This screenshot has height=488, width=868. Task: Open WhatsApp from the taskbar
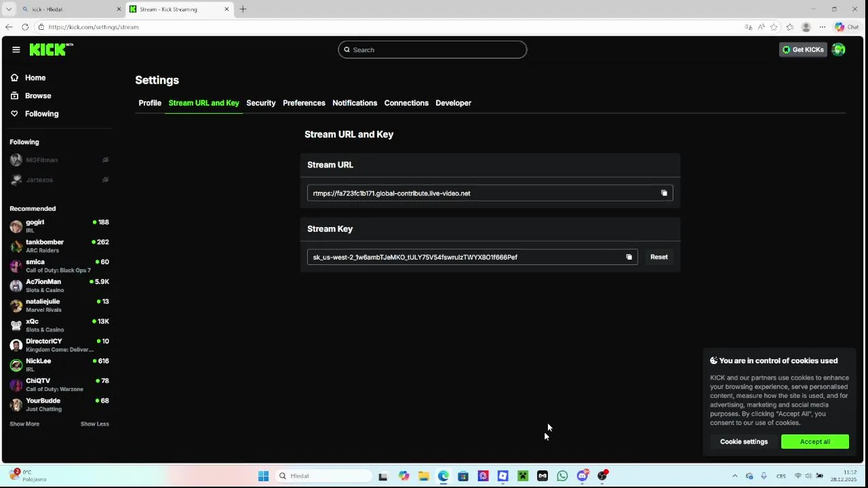point(562,476)
